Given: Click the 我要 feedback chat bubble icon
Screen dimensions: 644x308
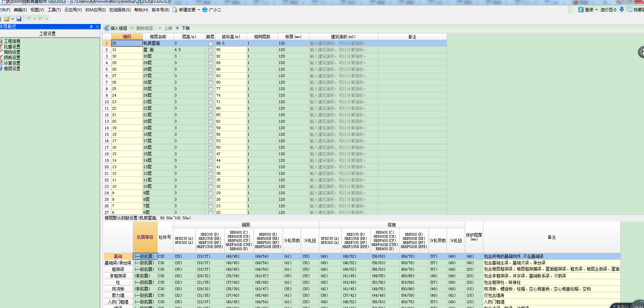Looking at the screenshot, I should point(630,10).
